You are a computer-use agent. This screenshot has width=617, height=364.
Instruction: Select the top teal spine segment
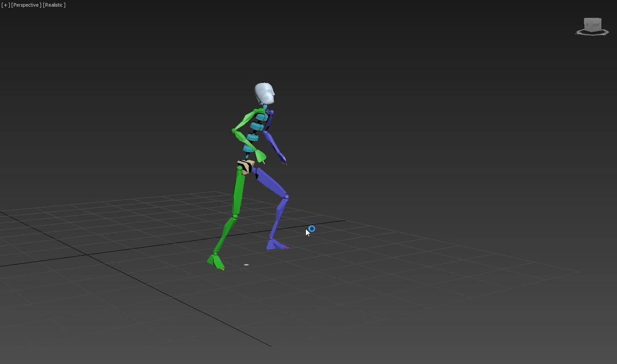(261, 118)
